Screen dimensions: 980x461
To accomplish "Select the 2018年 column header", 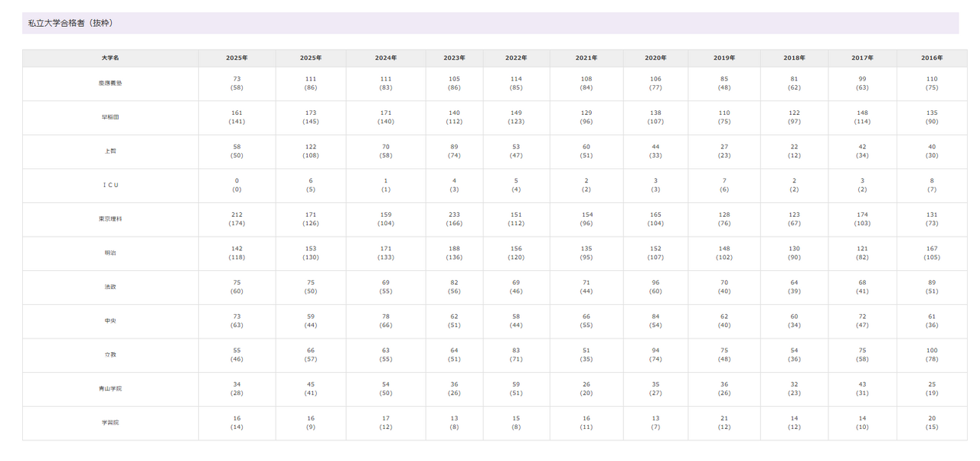I will point(794,58).
